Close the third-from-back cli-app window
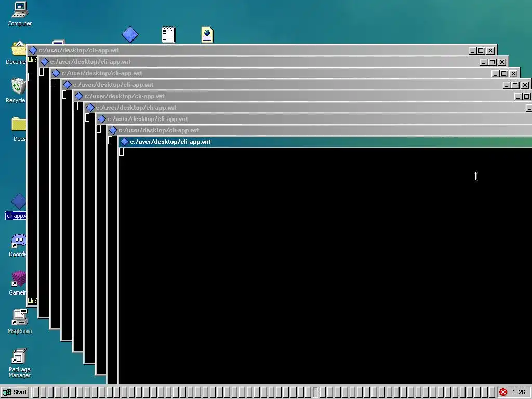This screenshot has height=399, width=532. (x=513, y=73)
